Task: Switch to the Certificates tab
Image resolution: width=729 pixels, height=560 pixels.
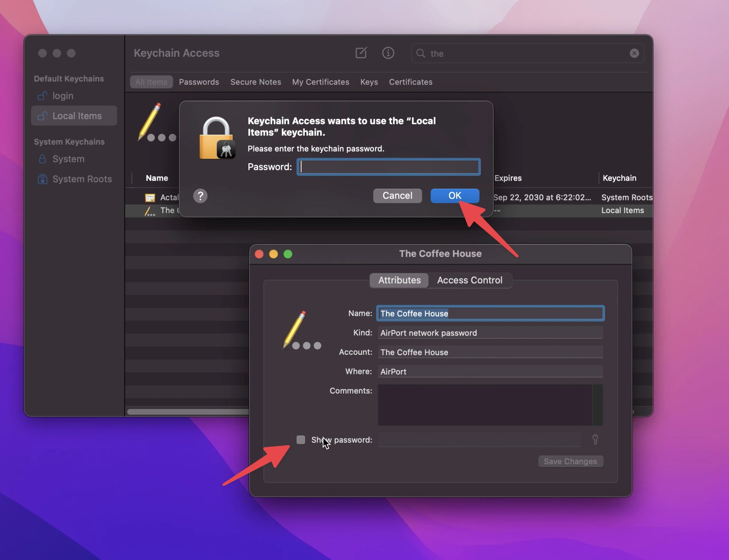Action: pyautogui.click(x=410, y=82)
